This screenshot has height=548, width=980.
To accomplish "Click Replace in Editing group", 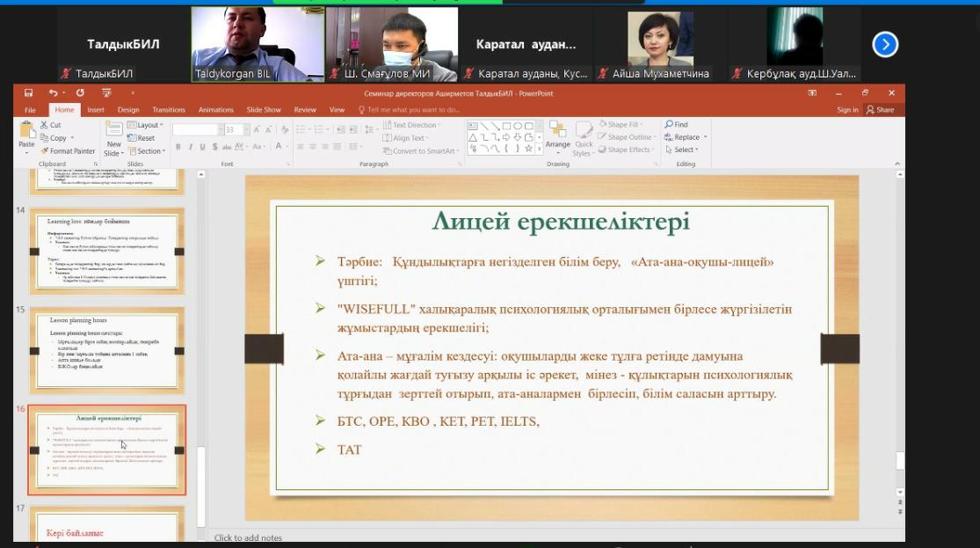I will 686,137.
